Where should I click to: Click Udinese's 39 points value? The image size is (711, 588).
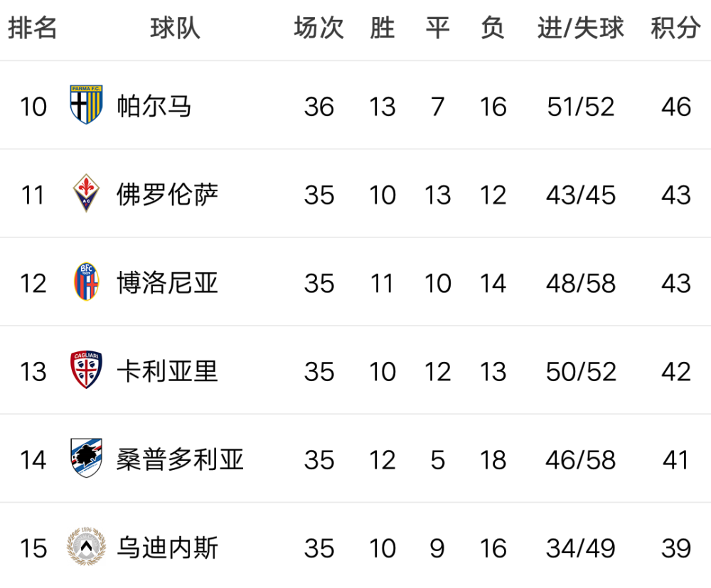point(675,548)
